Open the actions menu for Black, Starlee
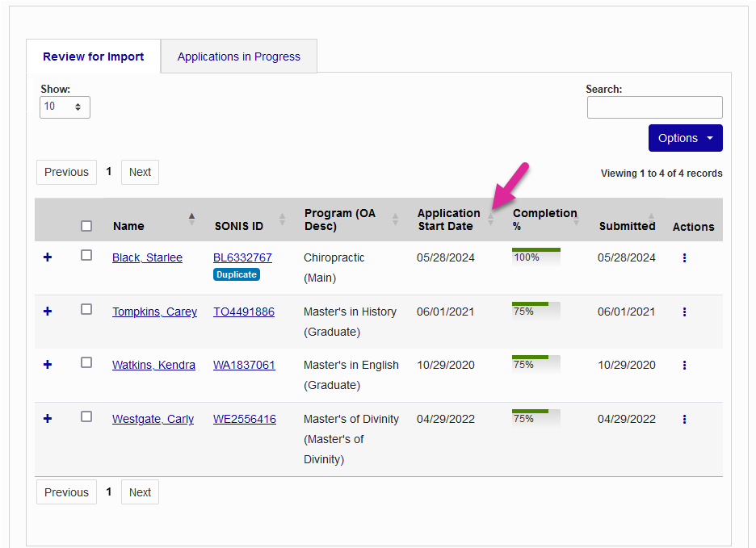The height and width of the screenshot is (548, 756). tap(684, 257)
